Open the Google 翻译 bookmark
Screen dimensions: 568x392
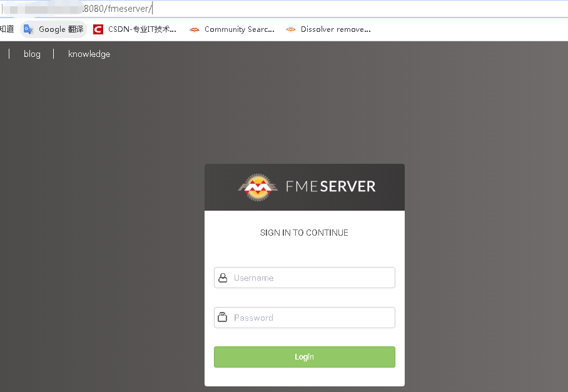tap(54, 29)
